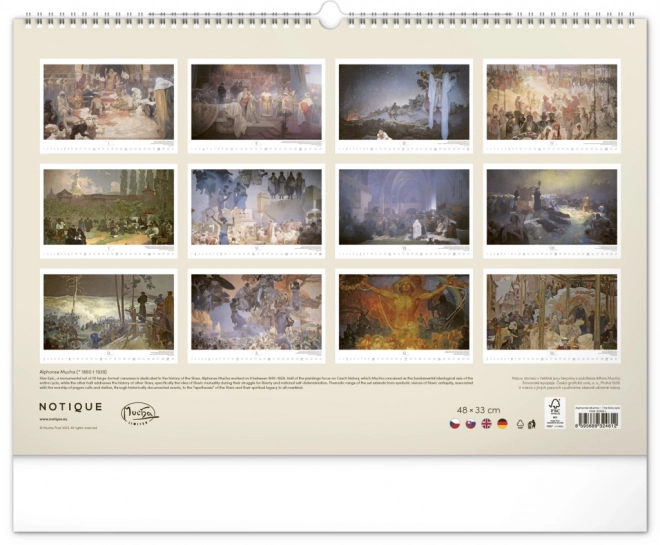
Task: Click the metal hanging hook at top
Action: (330, 13)
